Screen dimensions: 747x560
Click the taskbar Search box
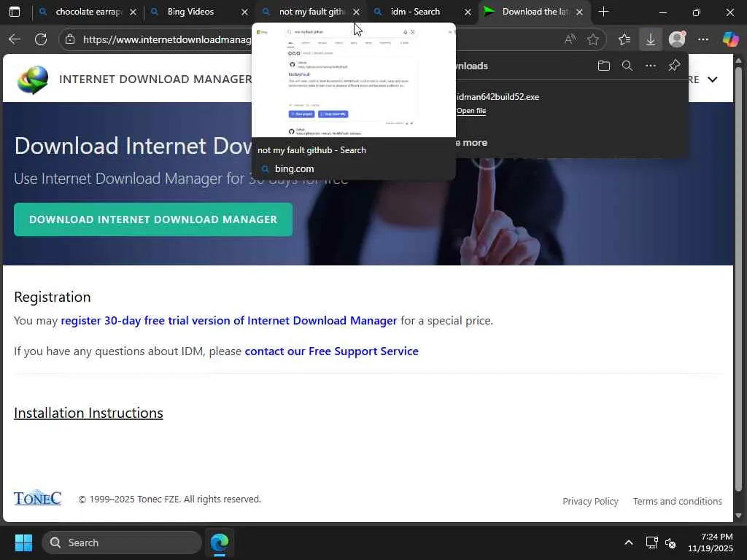(x=122, y=542)
